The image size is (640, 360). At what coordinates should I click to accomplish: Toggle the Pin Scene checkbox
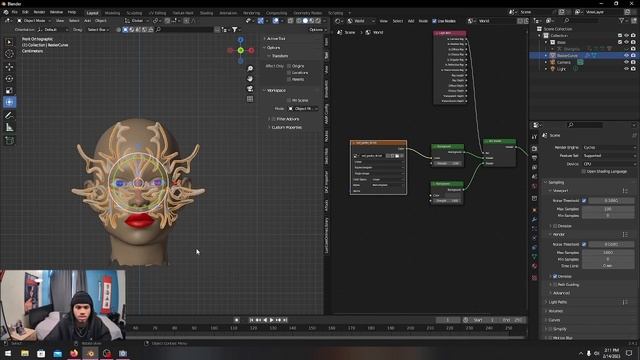pyautogui.click(x=289, y=100)
